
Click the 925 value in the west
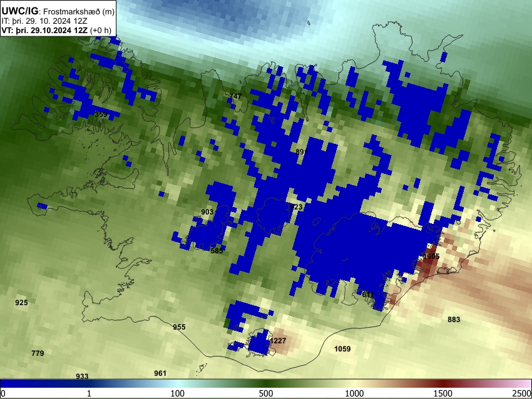tap(21, 303)
